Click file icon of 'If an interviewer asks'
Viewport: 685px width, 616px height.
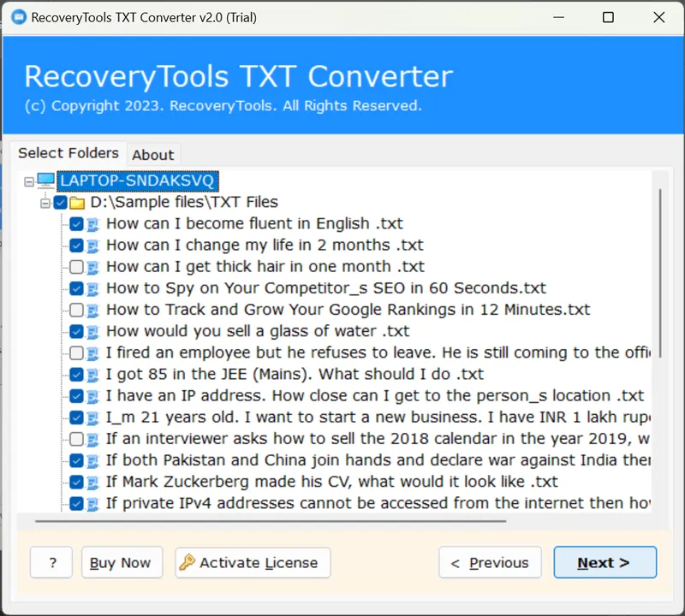pyautogui.click(x=92, y=439)
